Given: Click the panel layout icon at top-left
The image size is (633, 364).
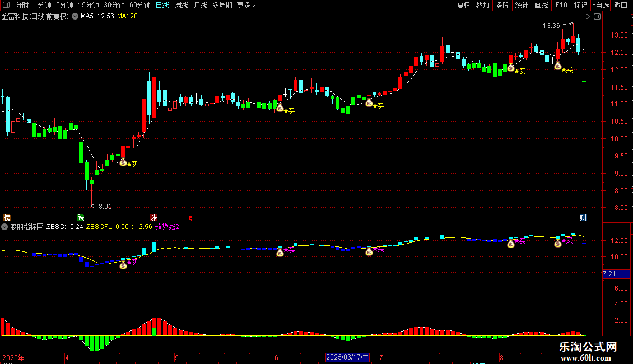Looking at the screenshot, I should click(6, 5).
